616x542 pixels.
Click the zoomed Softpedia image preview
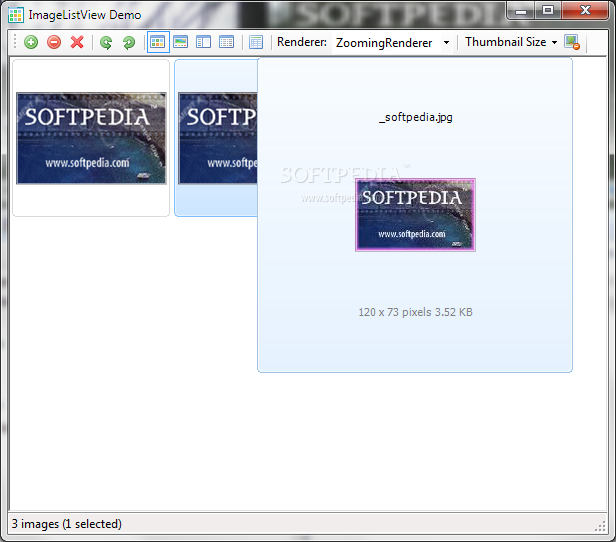[415, 215]
